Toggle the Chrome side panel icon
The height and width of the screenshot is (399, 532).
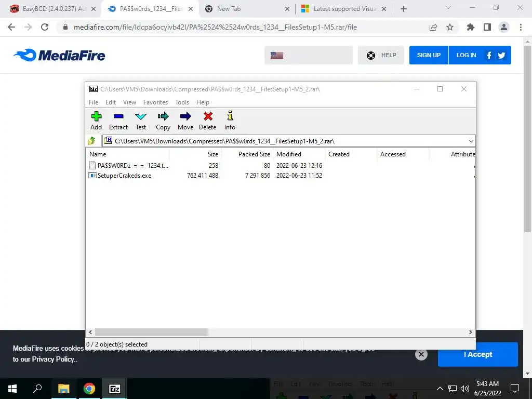487,27
